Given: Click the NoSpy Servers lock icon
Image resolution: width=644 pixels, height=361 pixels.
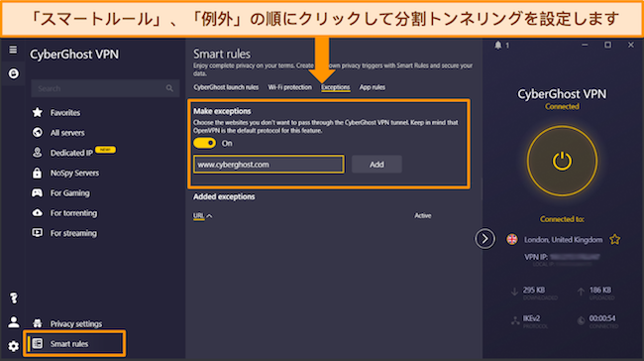Looking at the screenshot, I should (38, 173).
